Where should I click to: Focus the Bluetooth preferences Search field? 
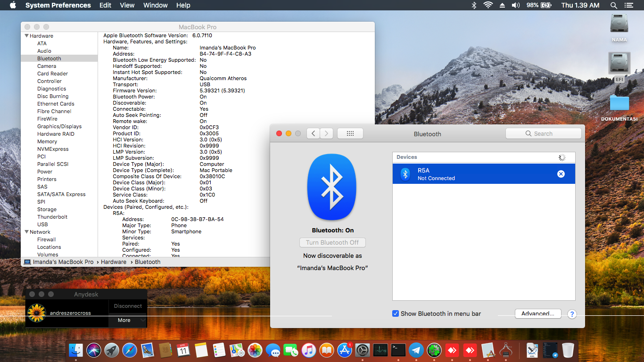point(544,133)
